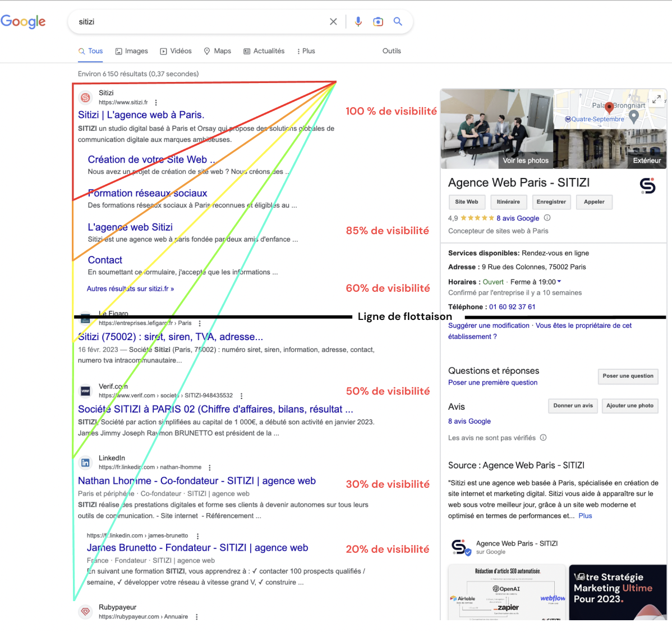Call phone number 01 60 92 37 61
This screenshot has height=632, width=672.
coord(512,307)
